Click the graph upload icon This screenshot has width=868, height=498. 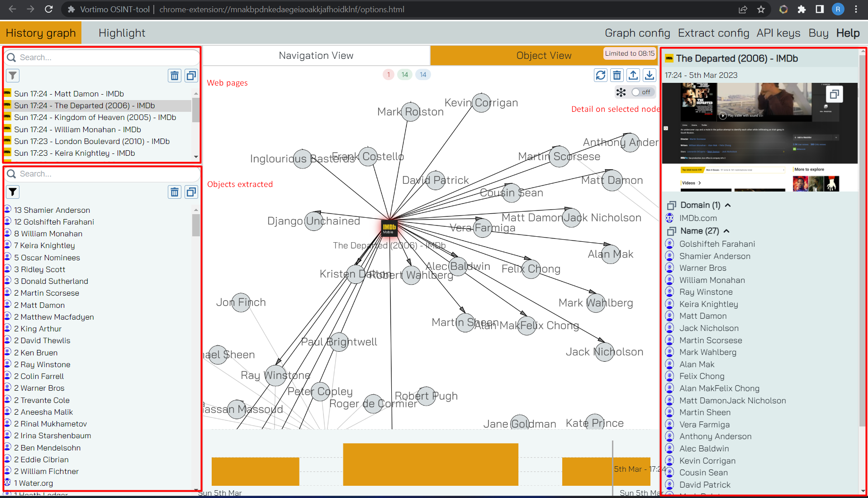click(633, 75)
